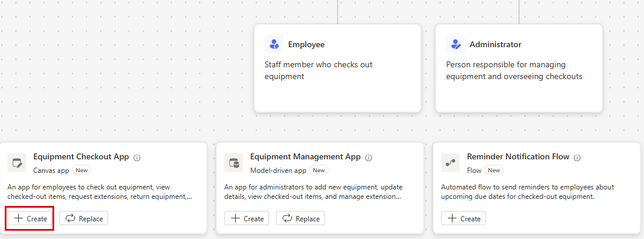Click the Equipment Management App model-driven icon
The height and width of the screenshot is (239, 644).
coord(234,163)
